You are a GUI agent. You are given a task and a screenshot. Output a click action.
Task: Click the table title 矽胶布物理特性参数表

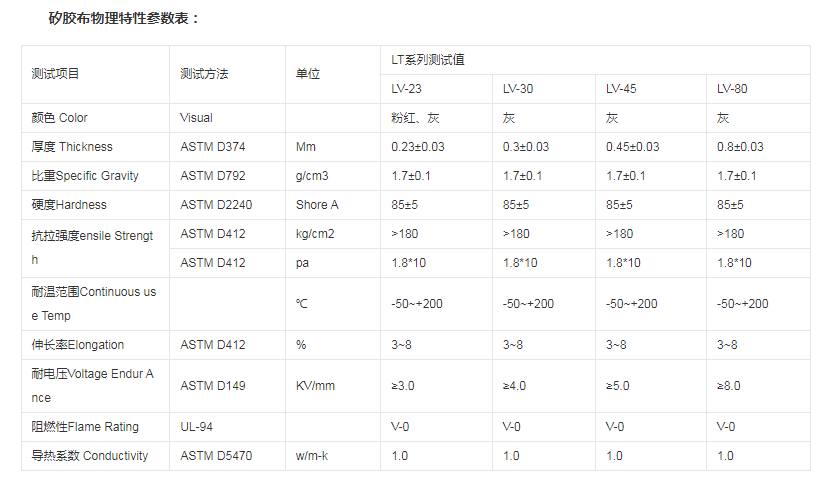click(x=125, y=18)
